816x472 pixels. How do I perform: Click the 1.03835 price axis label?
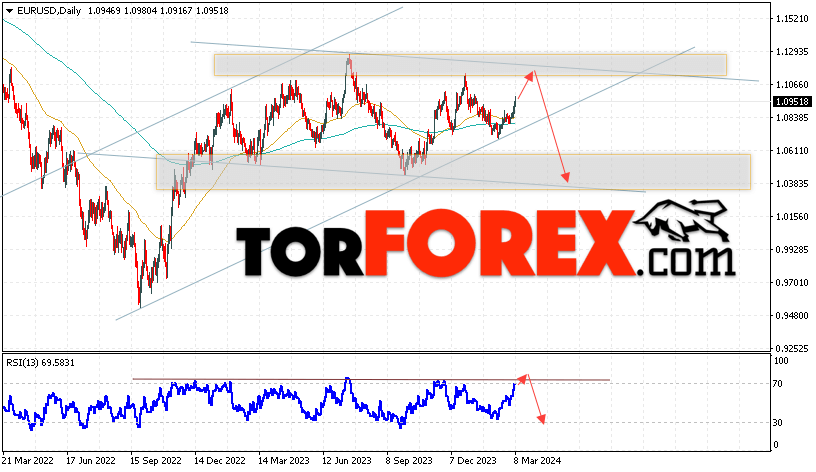point(792,183)
